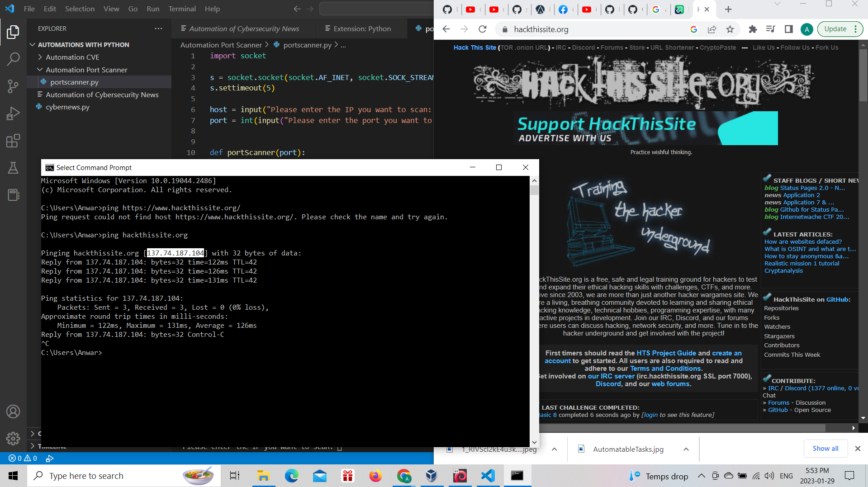Screen dimensions: 868x487
Task: Open the Selection menu
Action: (80, 9)
